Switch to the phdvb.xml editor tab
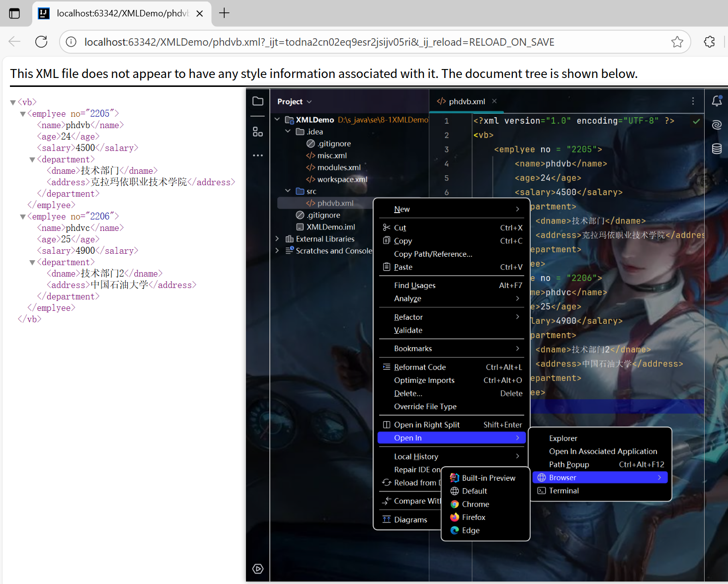 coord(461,101)
